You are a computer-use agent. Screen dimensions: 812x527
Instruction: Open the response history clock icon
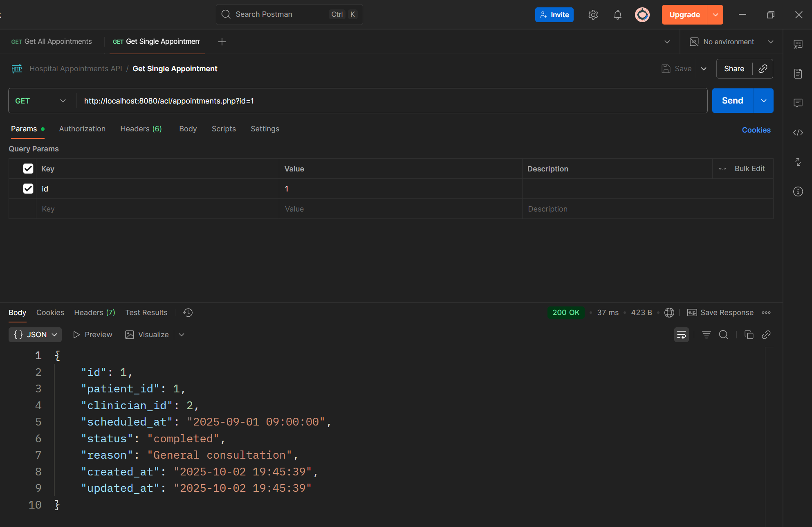pos(188,313)
